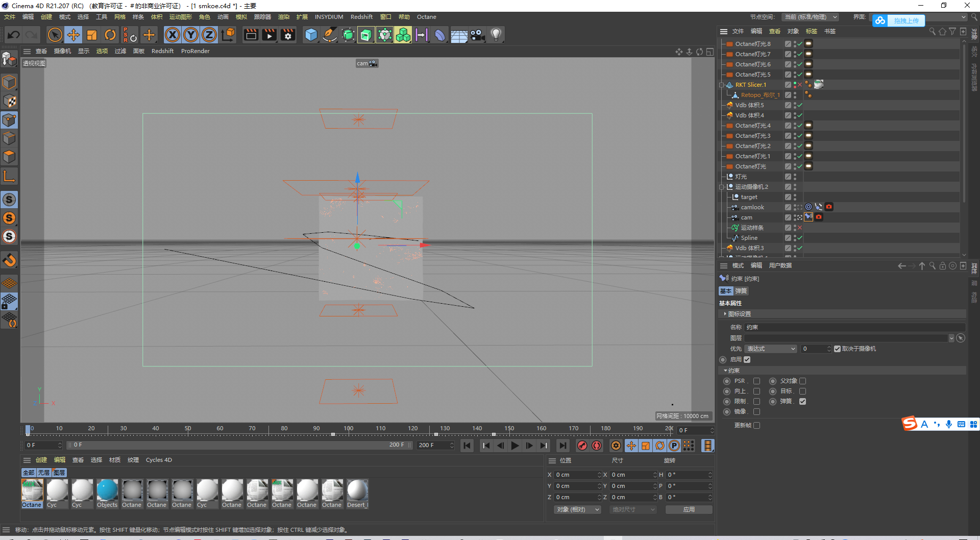Collapse the 约束 section
Image resolution: width=980 pixels, height=540 pixels.
(725, 371)
